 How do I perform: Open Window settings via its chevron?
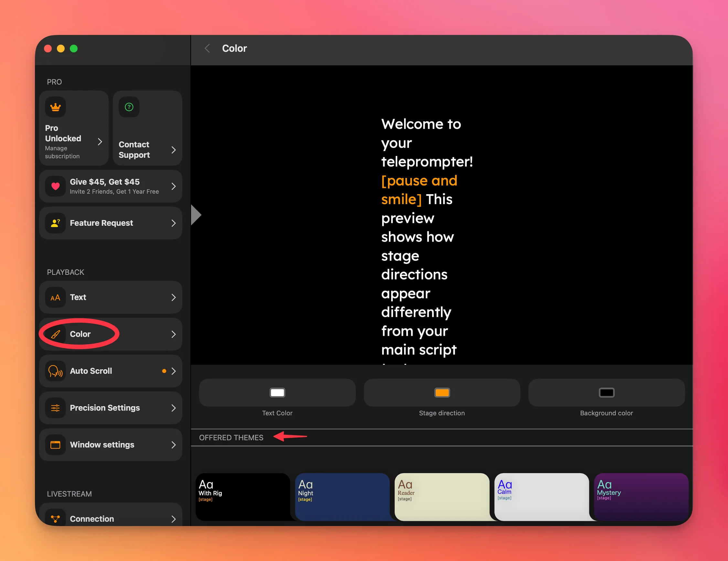[x=173, y=445]
